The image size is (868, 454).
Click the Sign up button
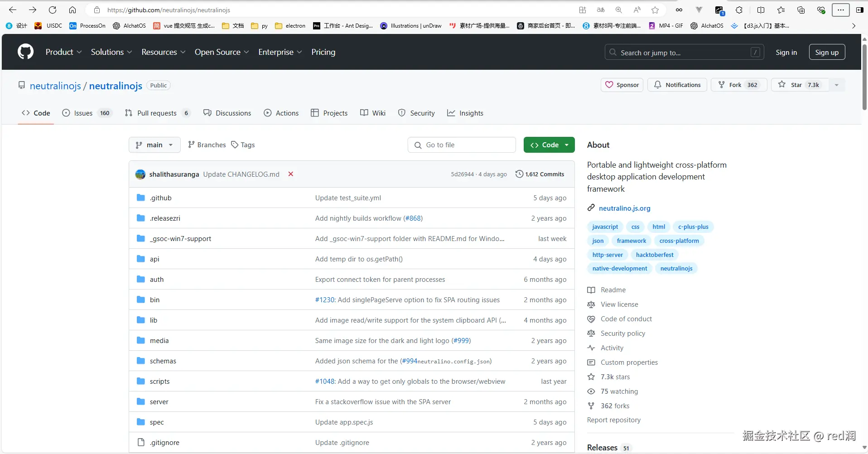click(827, 52)
